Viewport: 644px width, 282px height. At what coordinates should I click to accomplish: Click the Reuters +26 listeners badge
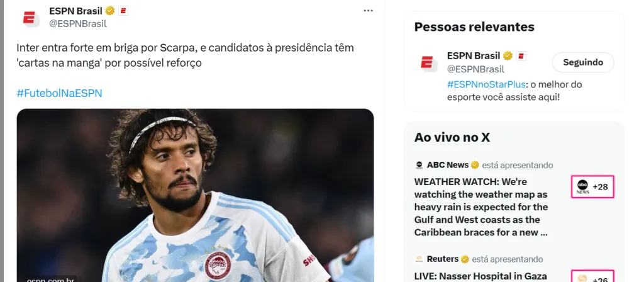(592, 278)
